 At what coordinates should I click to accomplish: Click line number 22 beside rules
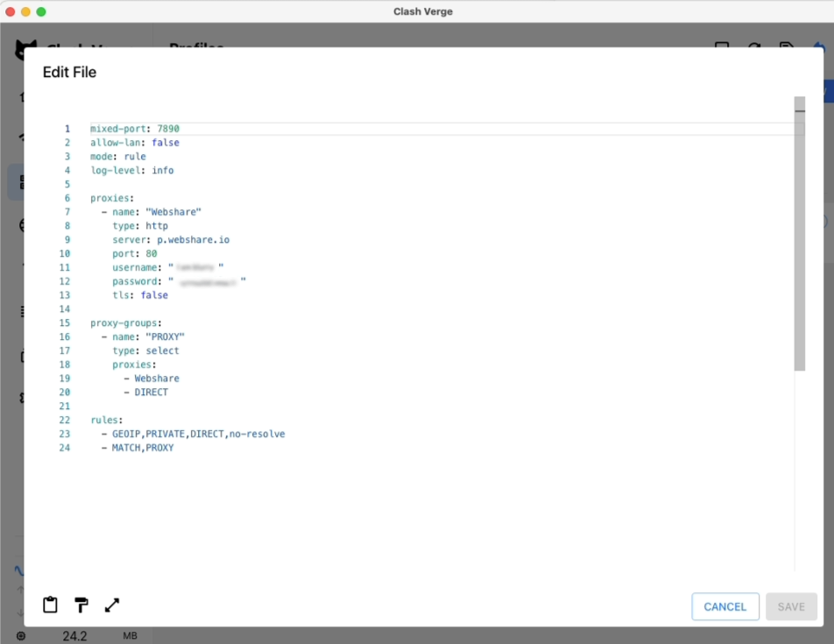click(x=64, y=420)
